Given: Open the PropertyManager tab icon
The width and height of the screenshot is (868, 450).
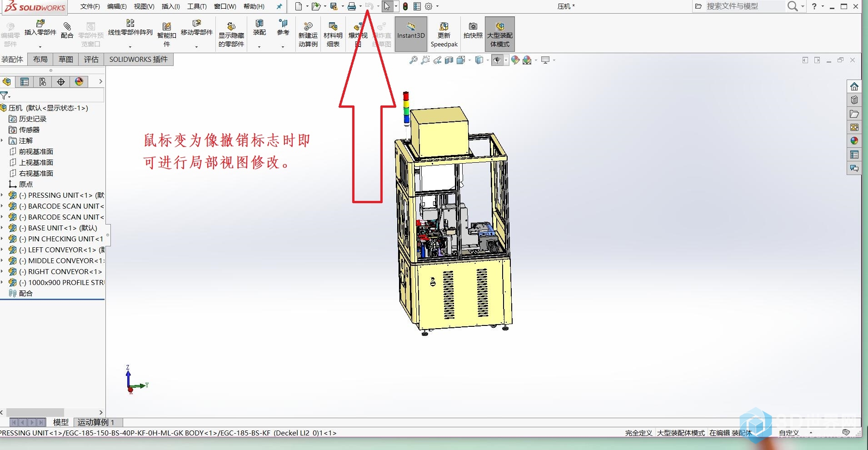Looking at the screenshot, I should coord(25,82).
